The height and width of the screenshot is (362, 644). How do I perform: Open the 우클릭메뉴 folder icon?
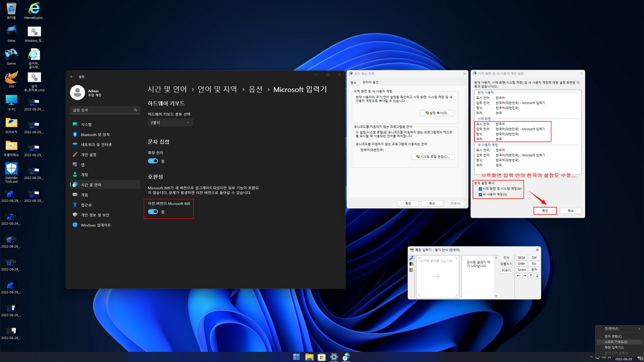pos(11,148)
